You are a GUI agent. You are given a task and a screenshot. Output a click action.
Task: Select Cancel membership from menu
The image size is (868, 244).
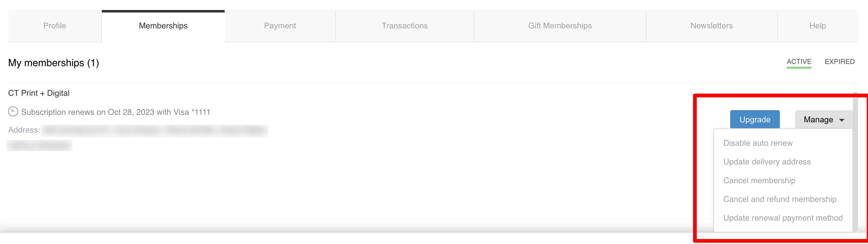click(x=759, y=180)
